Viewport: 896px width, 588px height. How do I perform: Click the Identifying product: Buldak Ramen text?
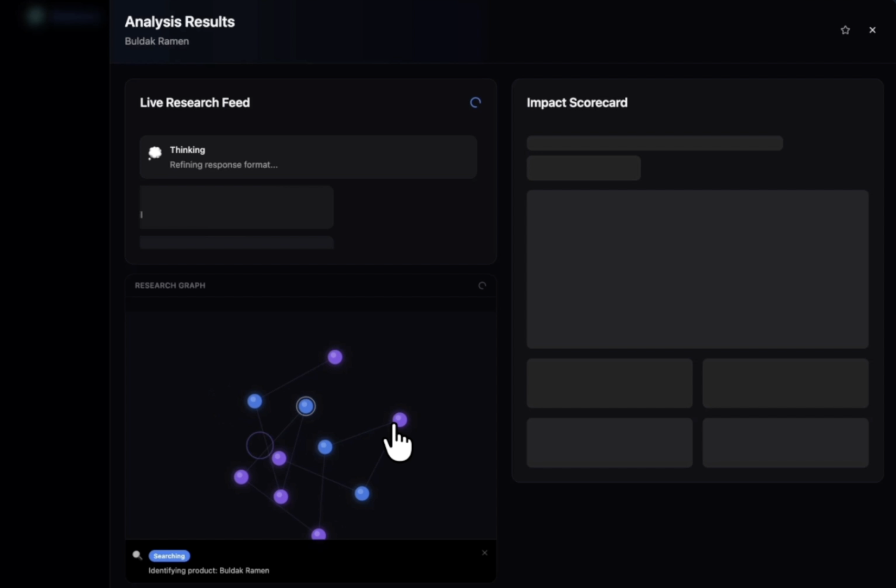209,570
